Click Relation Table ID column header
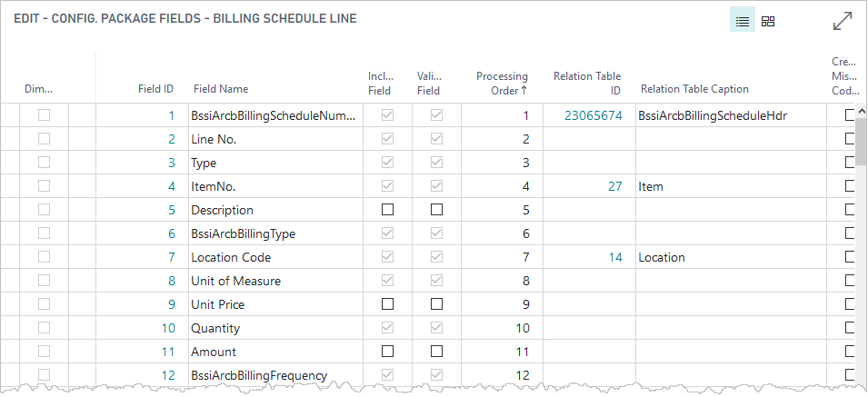 click(587, 84)
